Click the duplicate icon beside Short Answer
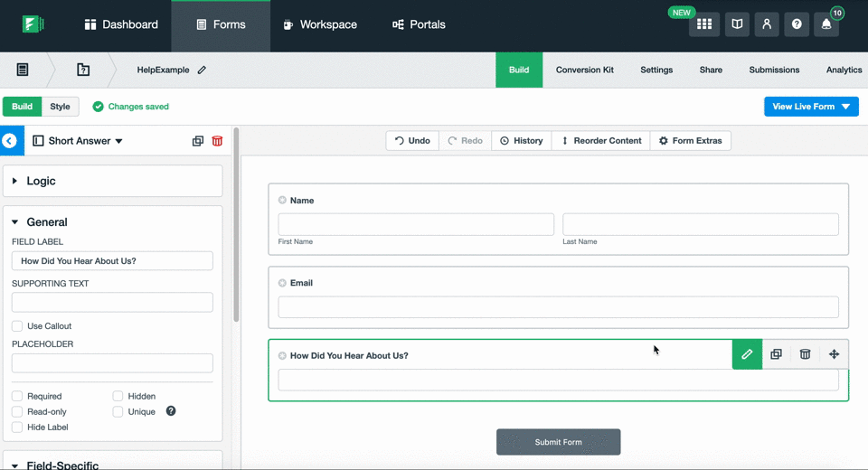 coord(198,141)
